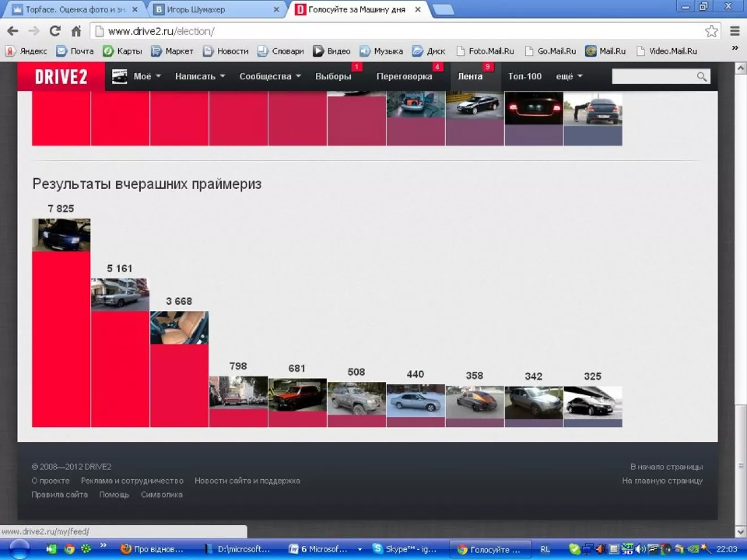Click the page scrollbar up arrow
The image size is (747, 560).
click(740, 68)
